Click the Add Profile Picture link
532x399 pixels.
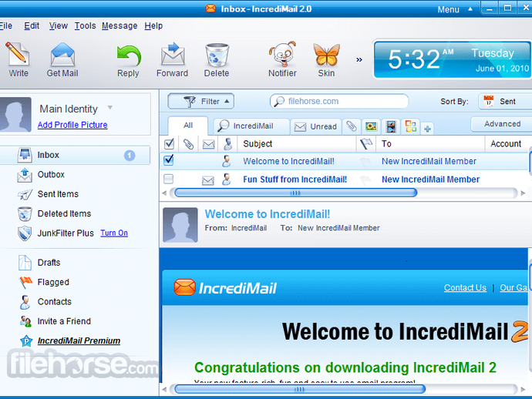(72, 125)
